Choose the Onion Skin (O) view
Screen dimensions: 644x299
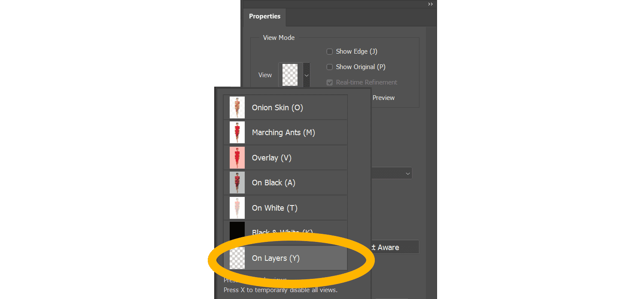pyautogui.click(x=277, y=108)
